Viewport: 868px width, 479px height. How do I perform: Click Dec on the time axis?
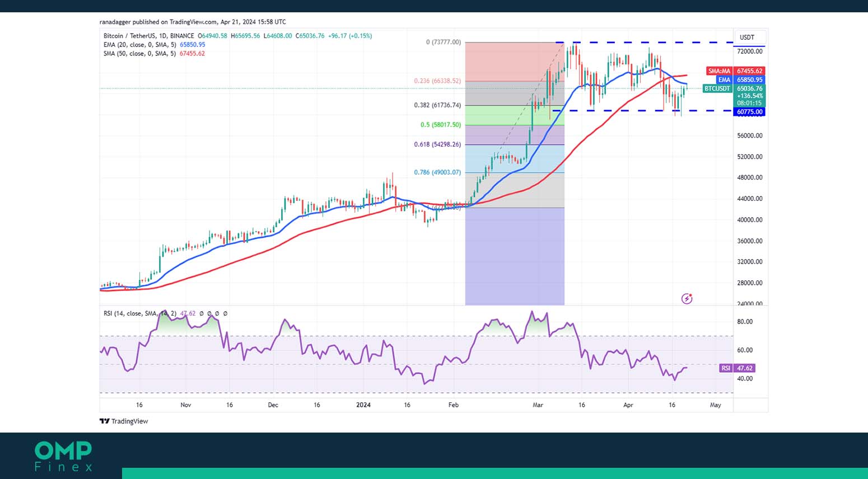point(273,405)
